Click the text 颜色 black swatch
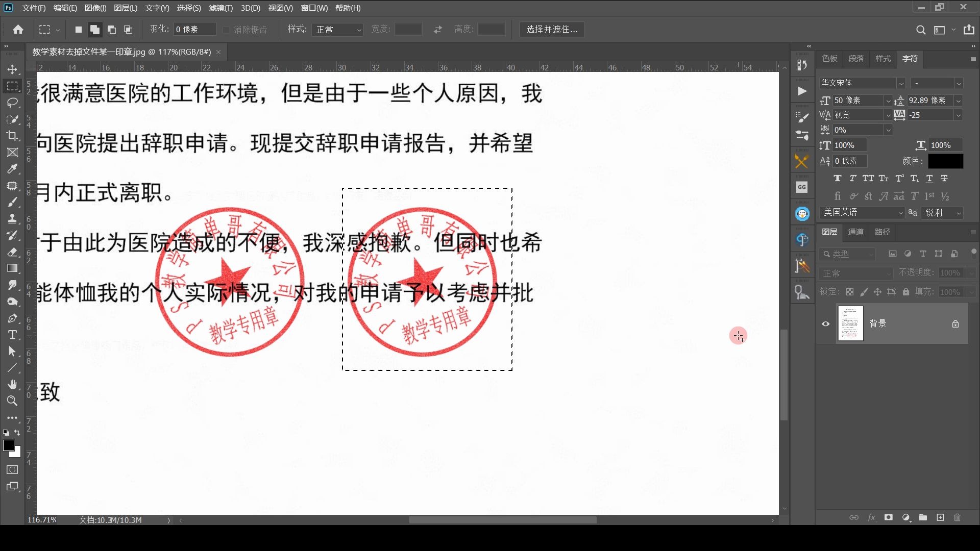The image size is (980, 551). (x=945, y=161)
